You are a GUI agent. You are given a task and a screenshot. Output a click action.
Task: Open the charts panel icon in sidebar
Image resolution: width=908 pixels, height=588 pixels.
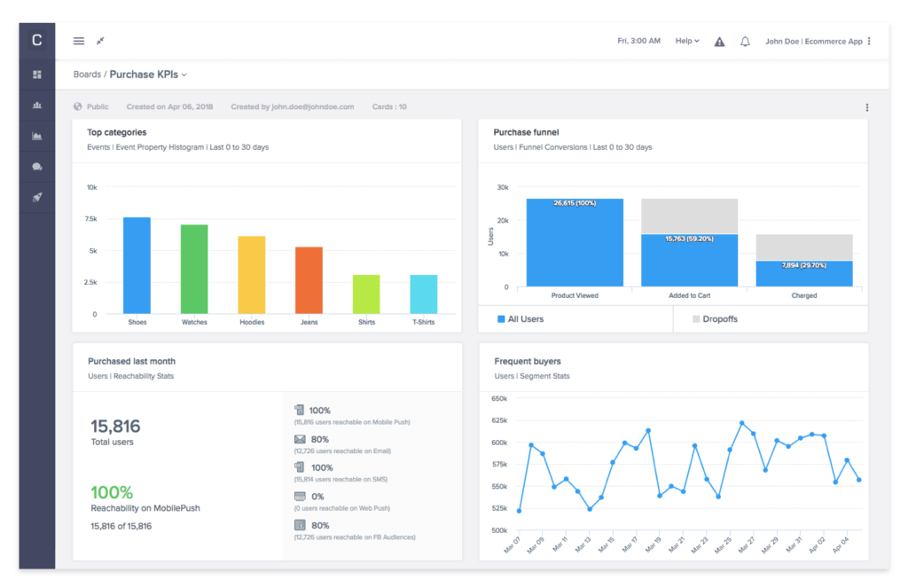(x=35, y=136)
